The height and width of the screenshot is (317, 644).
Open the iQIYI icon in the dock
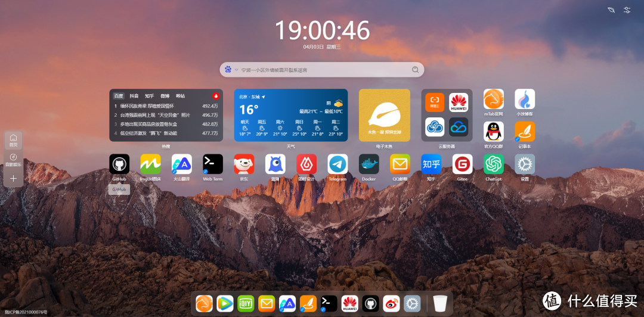(x=246, y=304)
